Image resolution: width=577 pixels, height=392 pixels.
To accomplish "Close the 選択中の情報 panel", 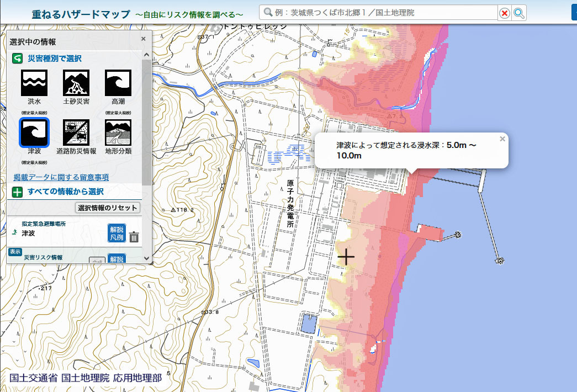I will point(144,39).
